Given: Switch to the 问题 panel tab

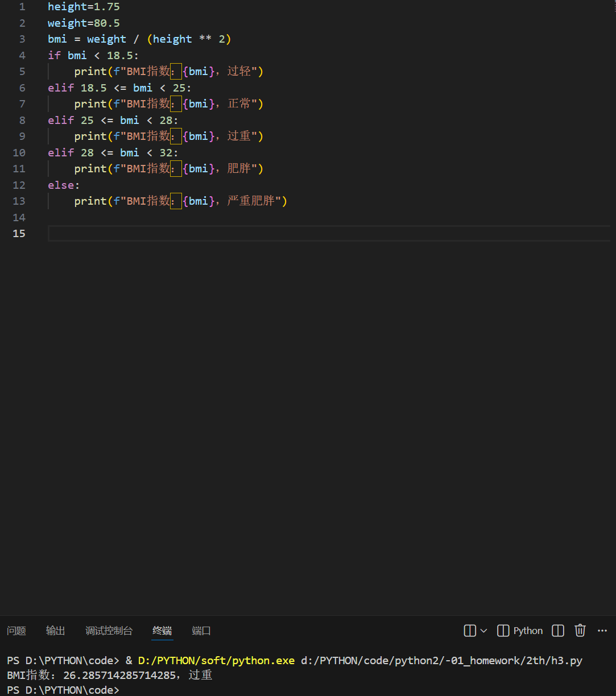Looking at the screenshot, I should click(16, 631).
